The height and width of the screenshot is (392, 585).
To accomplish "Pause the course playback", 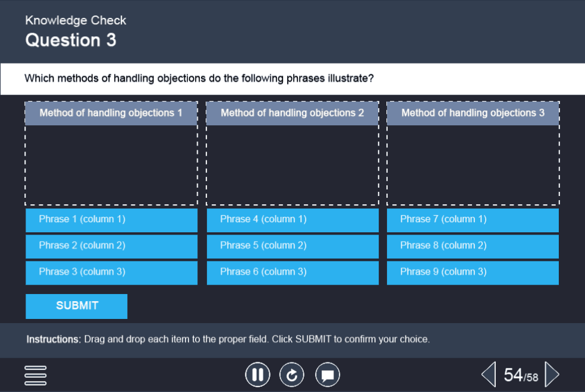I will click(x=257, y=375).
